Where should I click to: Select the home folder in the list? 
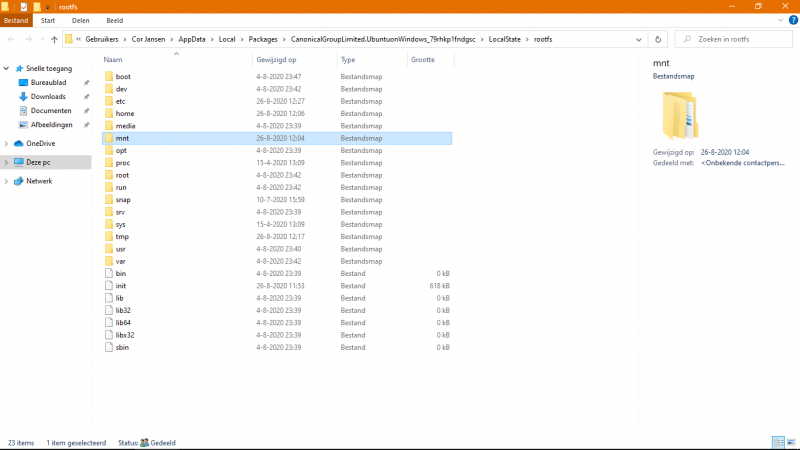pyautogui.click(x=124, y=114)
